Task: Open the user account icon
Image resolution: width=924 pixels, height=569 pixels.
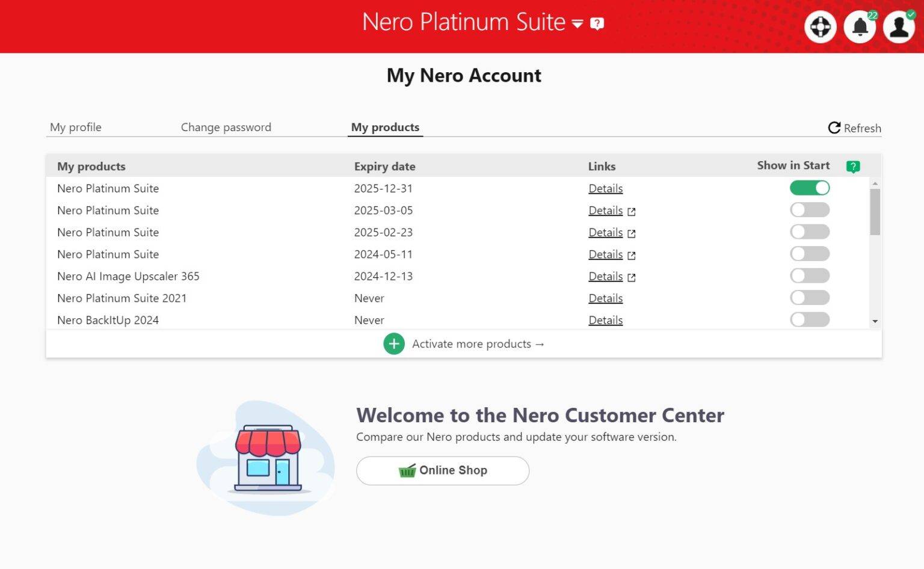Action: [x=898, y=26]
